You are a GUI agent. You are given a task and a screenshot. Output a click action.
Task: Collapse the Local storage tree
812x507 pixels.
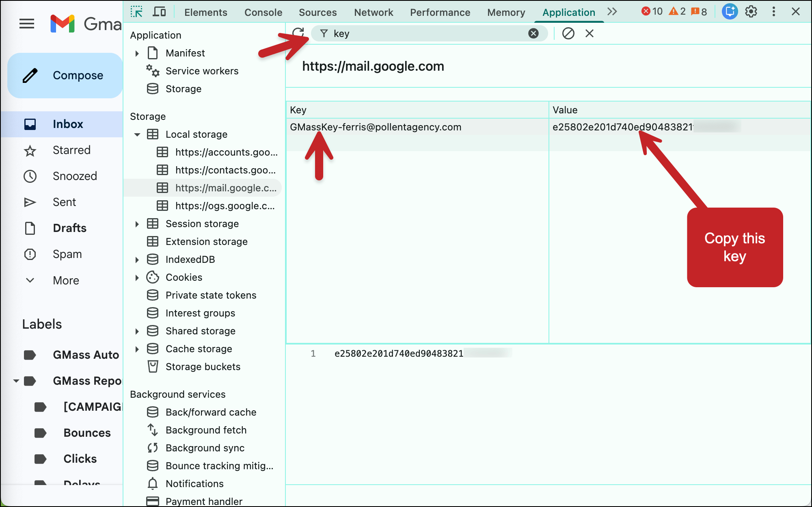137,134
